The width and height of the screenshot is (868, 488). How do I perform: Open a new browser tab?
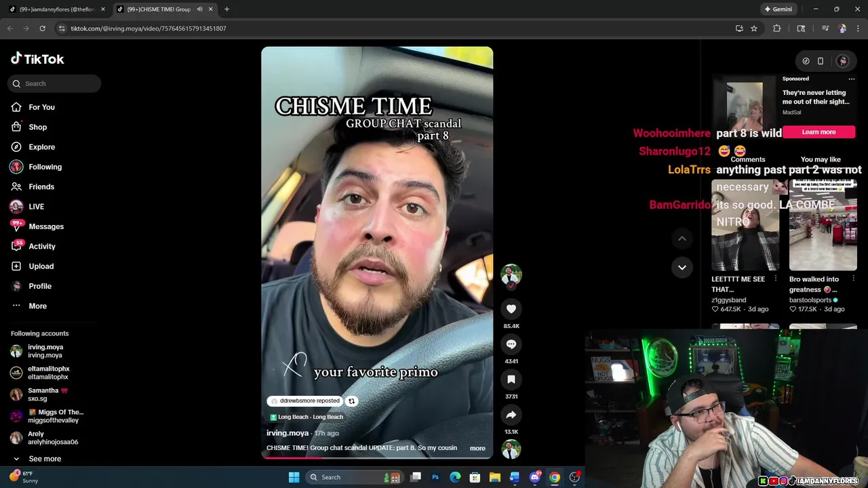(x=226, y=9)
